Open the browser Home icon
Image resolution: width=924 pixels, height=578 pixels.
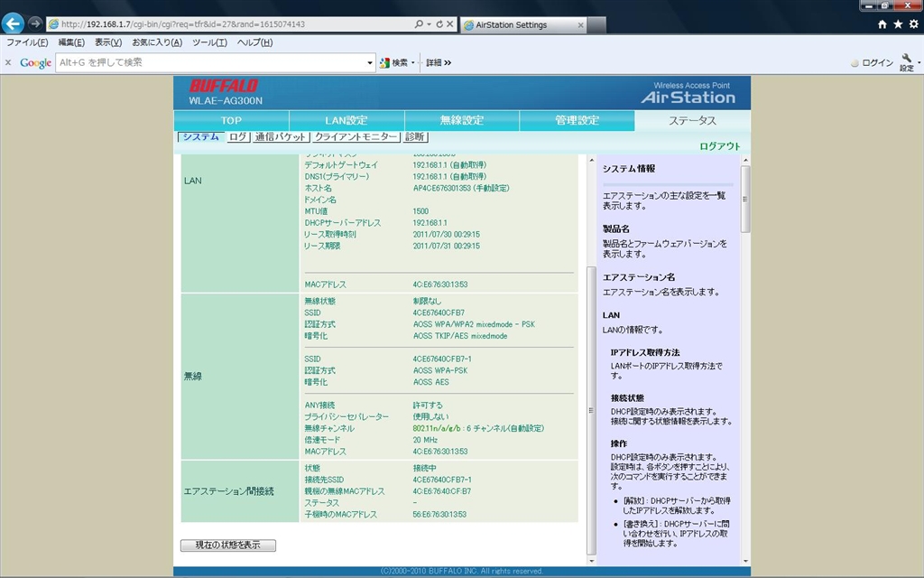pyautogui.click(x=882, y=24)
